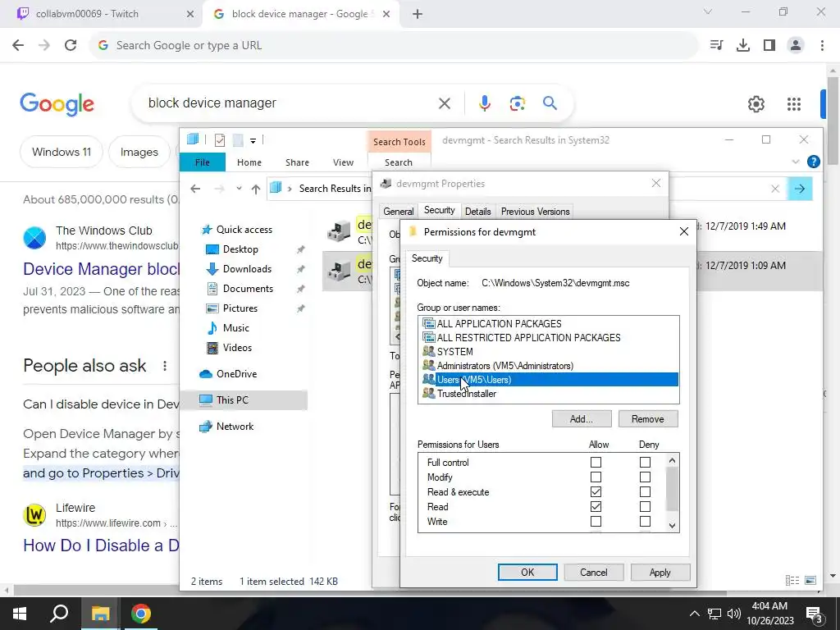Image resolution: width=840 pixels, height=630 pixels.
Task: Open Google apps grid
Action: (x=794, y=104)
